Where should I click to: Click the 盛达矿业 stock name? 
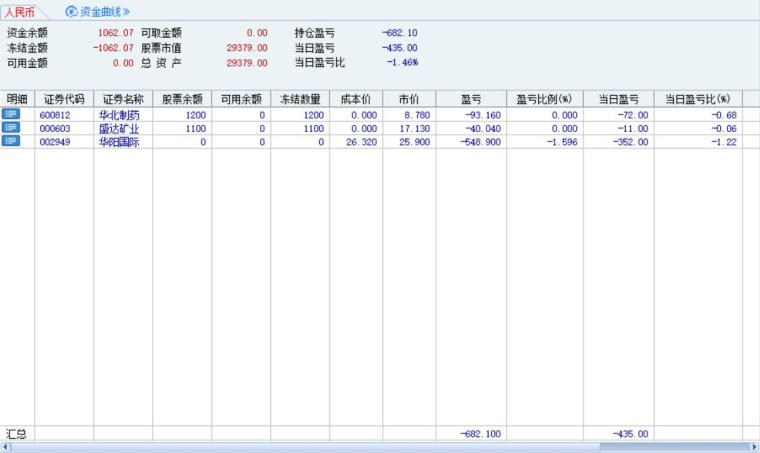click(x=119, y=129)
